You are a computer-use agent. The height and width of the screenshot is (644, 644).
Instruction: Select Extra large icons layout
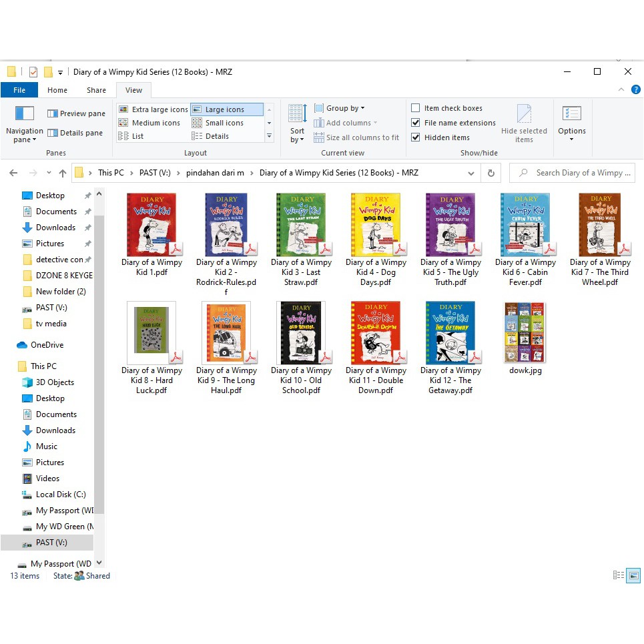click(x=153, y=109)
